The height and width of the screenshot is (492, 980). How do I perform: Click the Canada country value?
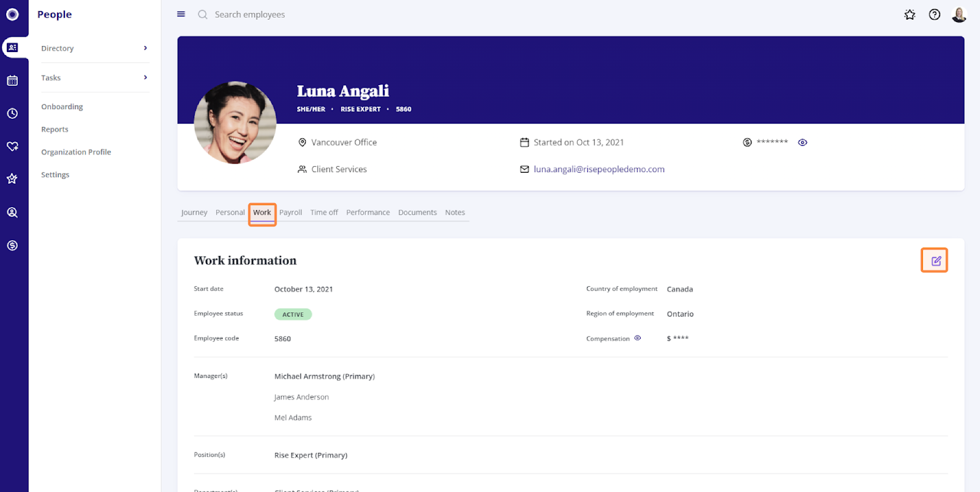(680, 289)
